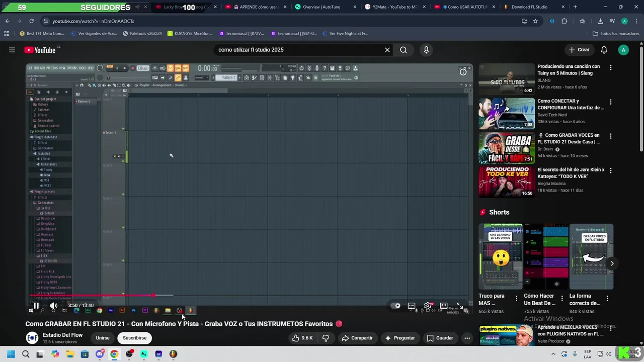Image resolution: width=644 pixels, height=362 pixels.
Task: Open Chrome extensions puzzle menu
Action: [x=564, y=21]
